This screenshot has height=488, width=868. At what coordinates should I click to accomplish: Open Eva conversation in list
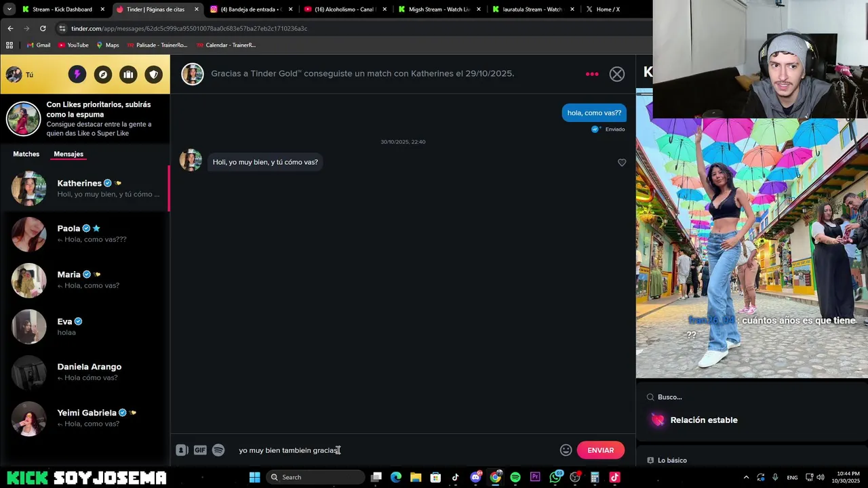pos(85,326)
